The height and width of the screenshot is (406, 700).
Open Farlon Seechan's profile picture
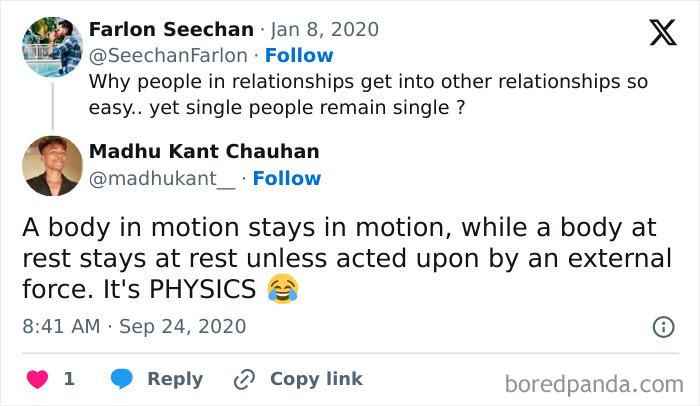coord(52,47)
